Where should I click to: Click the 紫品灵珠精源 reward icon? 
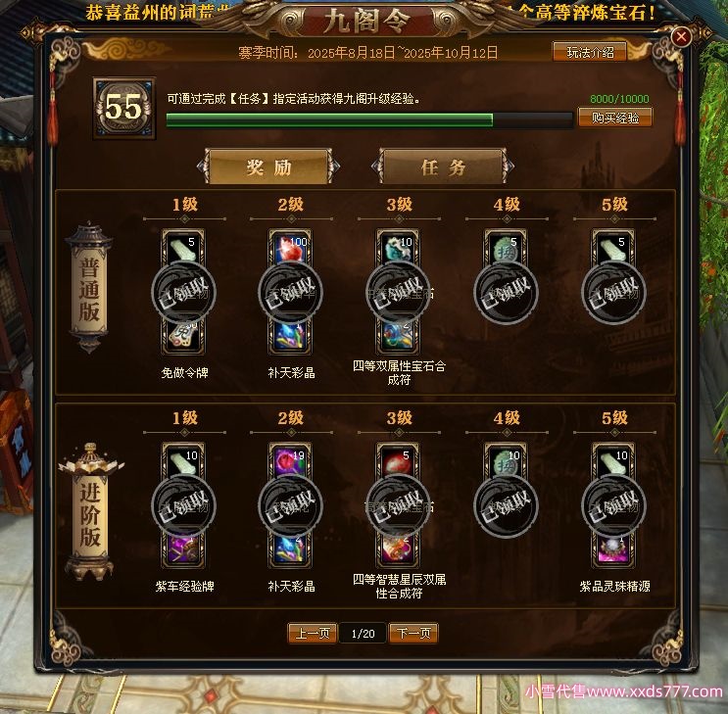613,550
